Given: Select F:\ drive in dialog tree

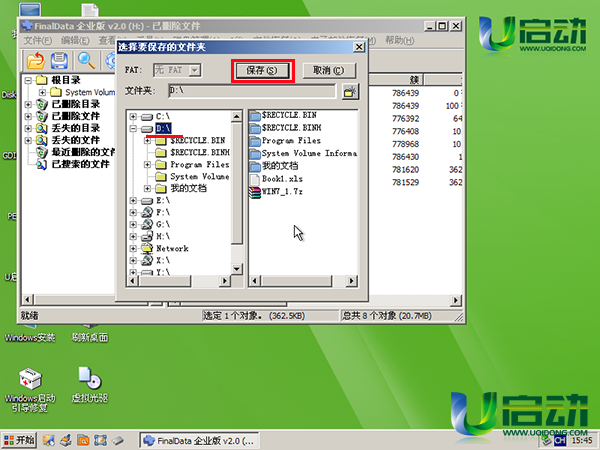Looking at the screenshot, I should coord(163,212).
